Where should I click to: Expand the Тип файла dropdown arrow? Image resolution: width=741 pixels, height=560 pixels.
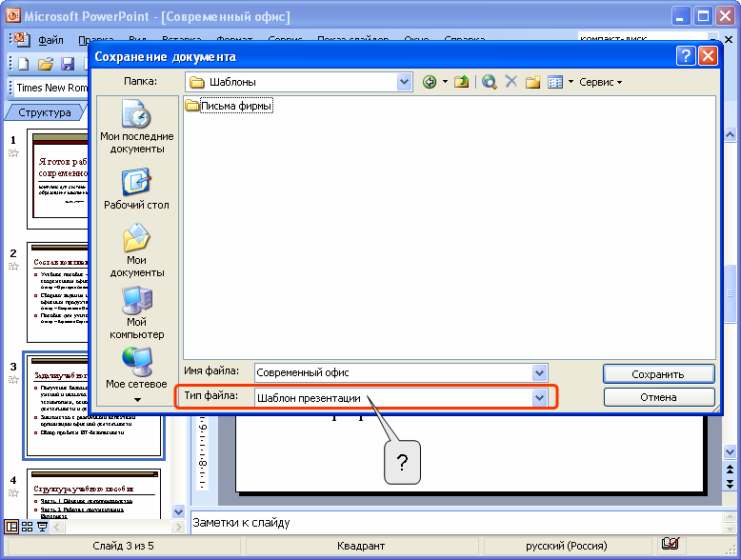(x=540, y=398)
